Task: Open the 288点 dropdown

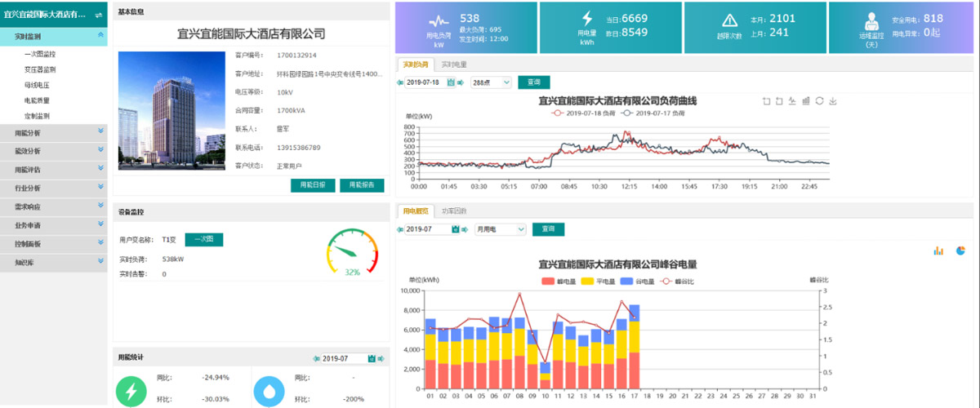Action: (491, 82)
